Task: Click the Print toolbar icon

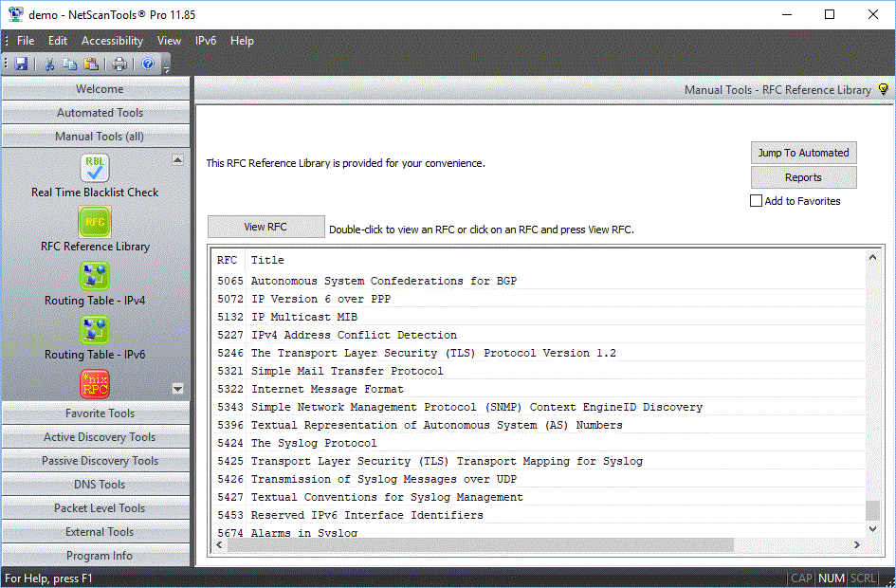Action: (x=119, y=64)
